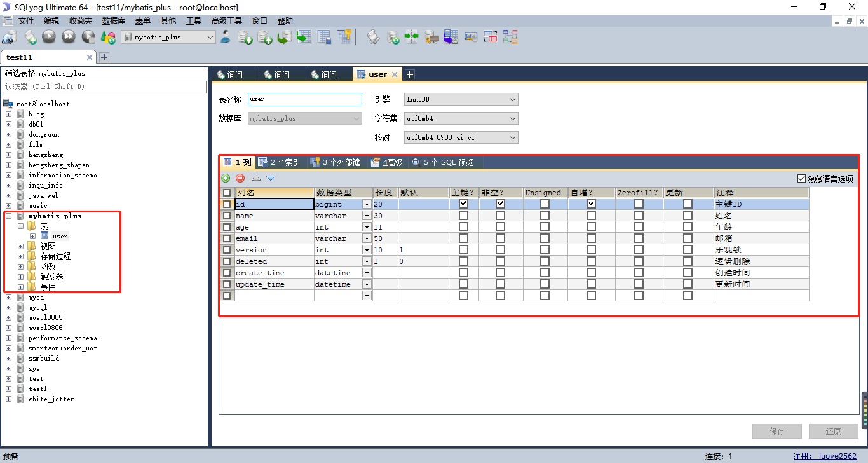Open a new query editor icon
The height and width of the screenshot is (463, 868).
pos(30,37)
